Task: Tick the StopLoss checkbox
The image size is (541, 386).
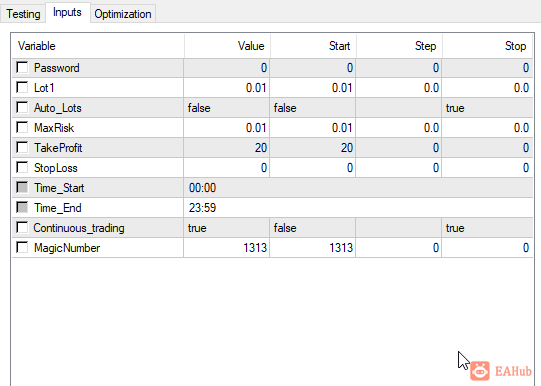Action: 22,168
